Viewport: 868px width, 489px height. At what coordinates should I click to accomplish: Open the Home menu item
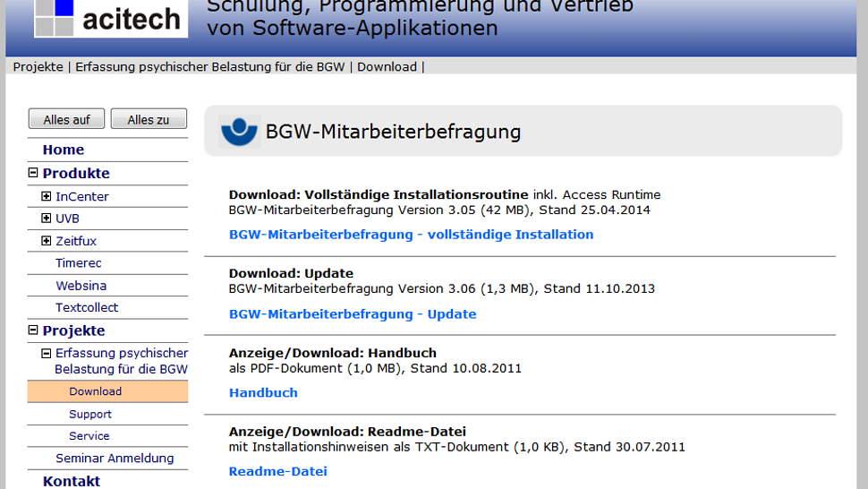63,150
